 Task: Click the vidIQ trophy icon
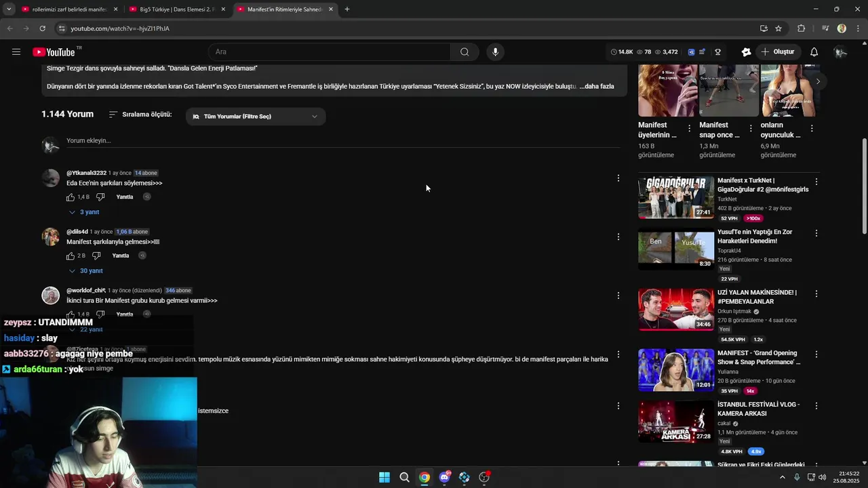[x=717, y=52]
